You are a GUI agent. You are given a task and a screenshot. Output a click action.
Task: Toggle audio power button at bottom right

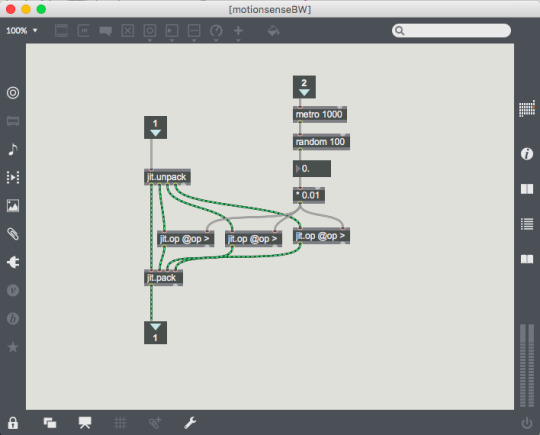[527, 423]
